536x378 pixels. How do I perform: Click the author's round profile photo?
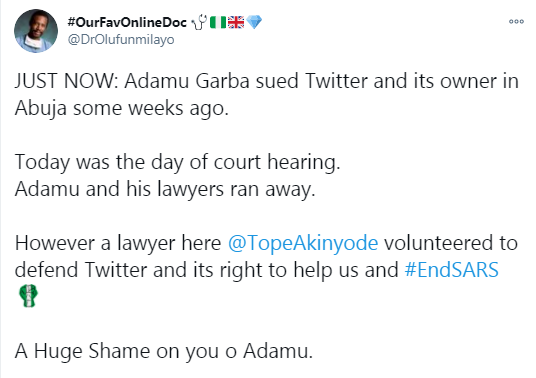click(36, 31)
